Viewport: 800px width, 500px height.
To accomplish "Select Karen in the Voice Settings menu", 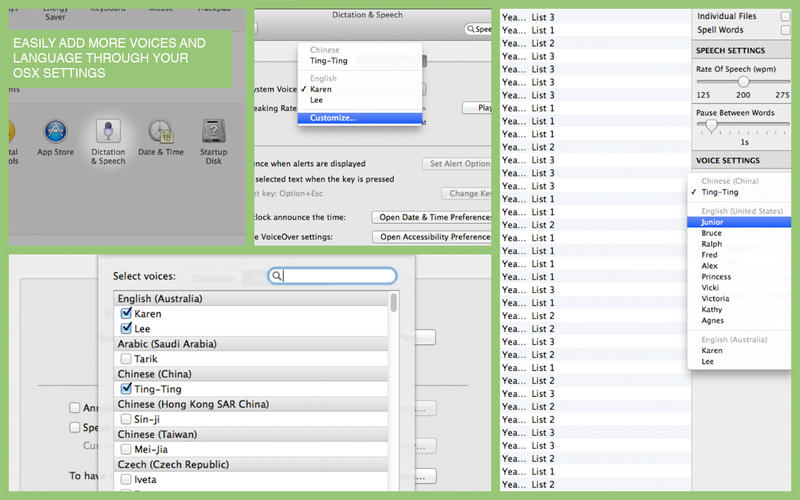I will [739, 351].
